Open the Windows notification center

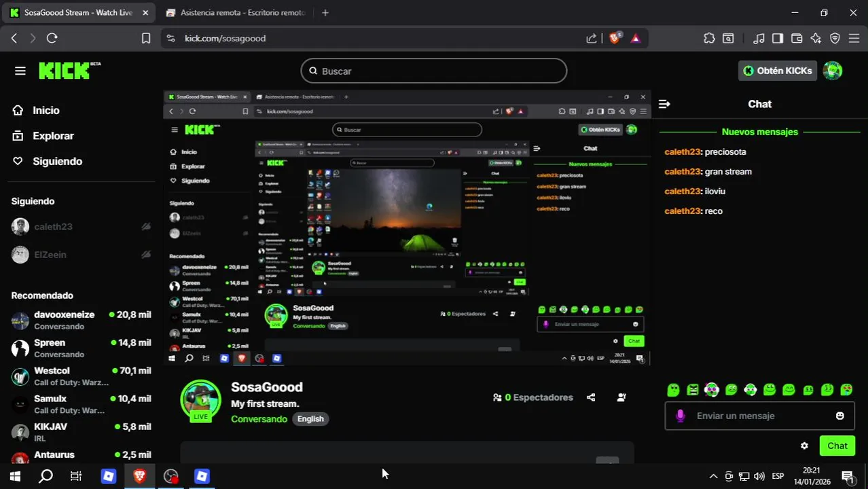(848, 476)
